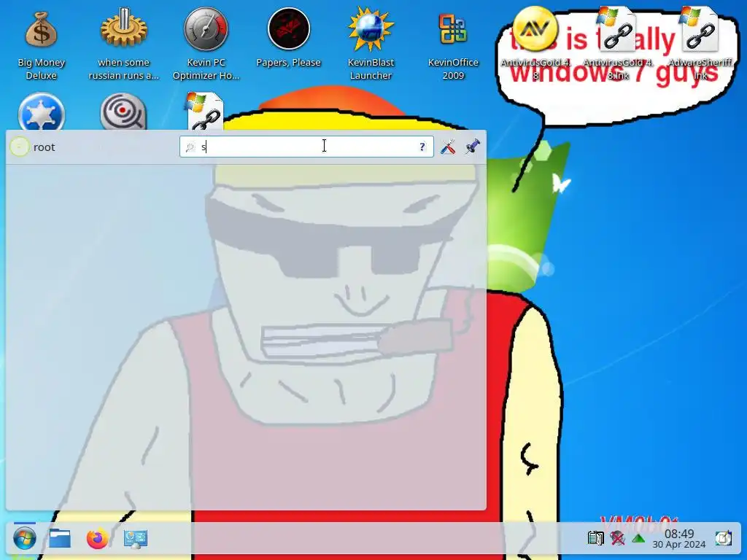This screenshot has height=560, width=747.
Task: Click the magnifier icon inside the search field
Action: click(190, 147)
